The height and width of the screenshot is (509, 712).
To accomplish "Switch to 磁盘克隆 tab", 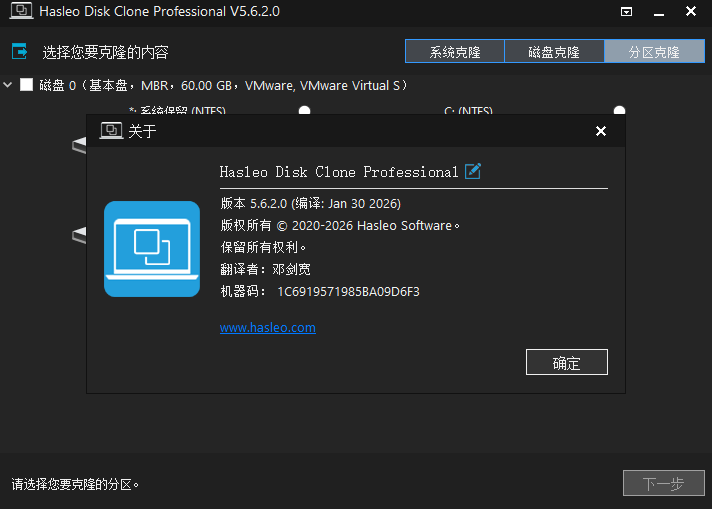I will (554, 51).
